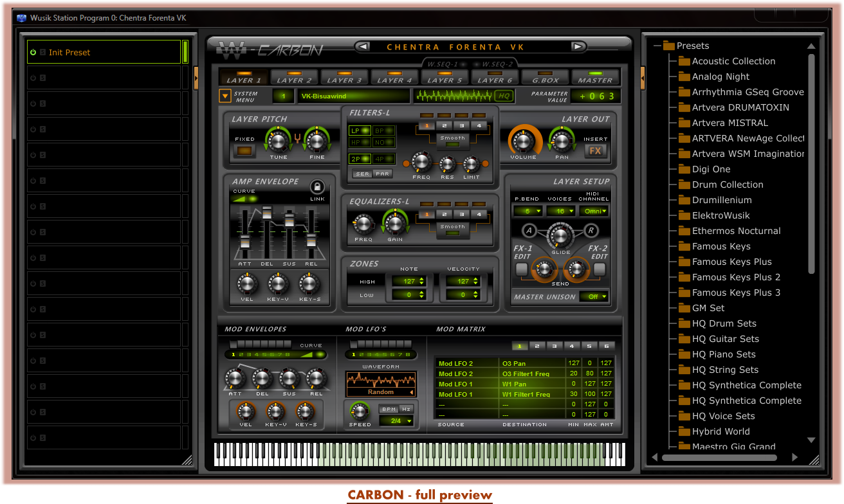Click the Filters Freq knob
844x504 pixels.
pyautogui.click(x=421, y=162)
